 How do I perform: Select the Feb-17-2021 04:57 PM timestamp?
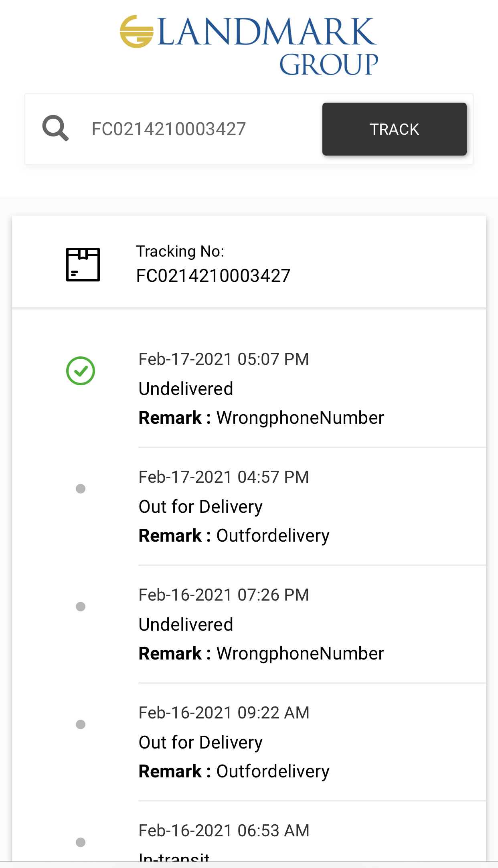(x=224, y=477)
